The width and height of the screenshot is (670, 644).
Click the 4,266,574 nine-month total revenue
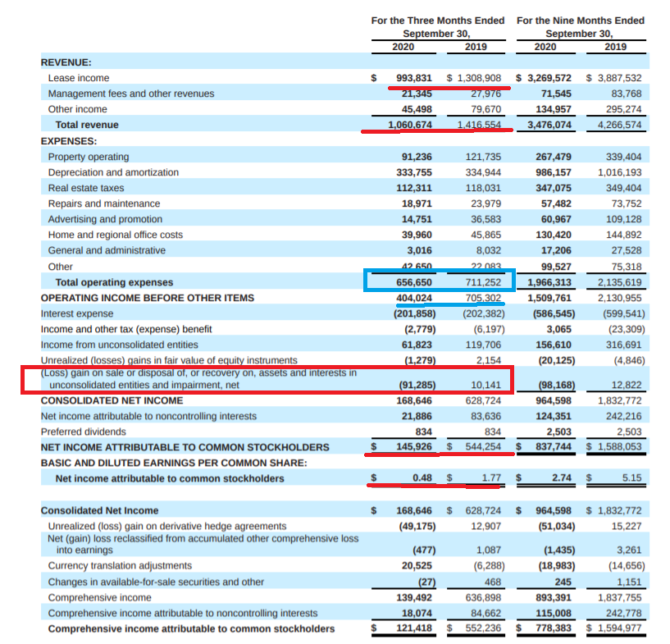pyautogui.click(x=620, y=125)
